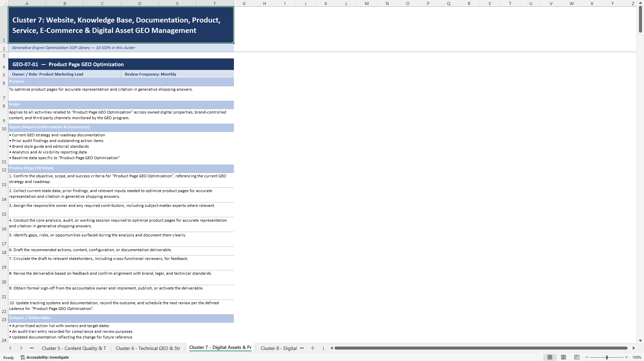Click step 3 Assign the responsible owner
The image size is (644, 361).
(121, 210)
